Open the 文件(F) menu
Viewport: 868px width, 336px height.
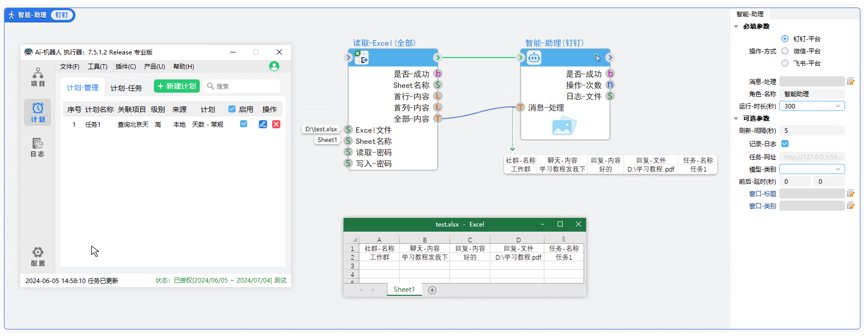point(69,67)
